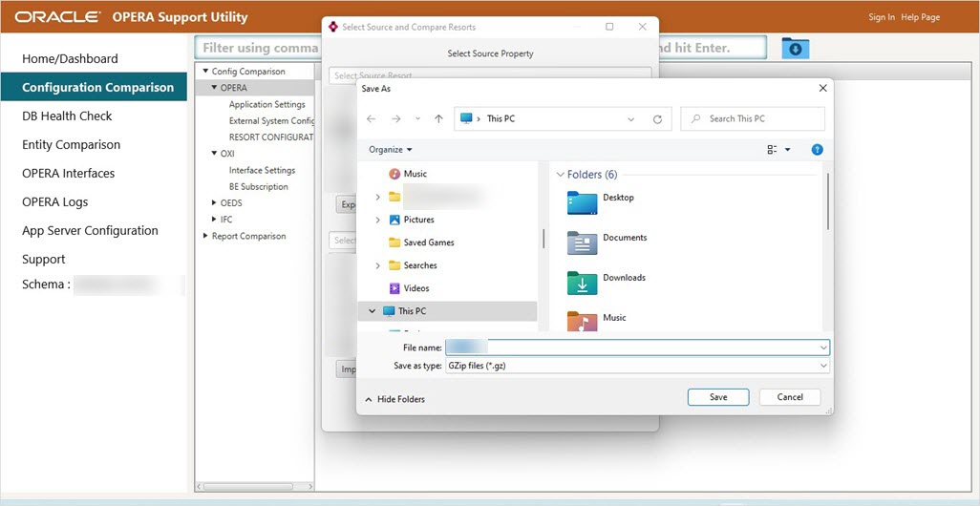This screenshot has height=506, width=980.
Task: Click the tree panel horizontal scrollbar
Action: 247,486
